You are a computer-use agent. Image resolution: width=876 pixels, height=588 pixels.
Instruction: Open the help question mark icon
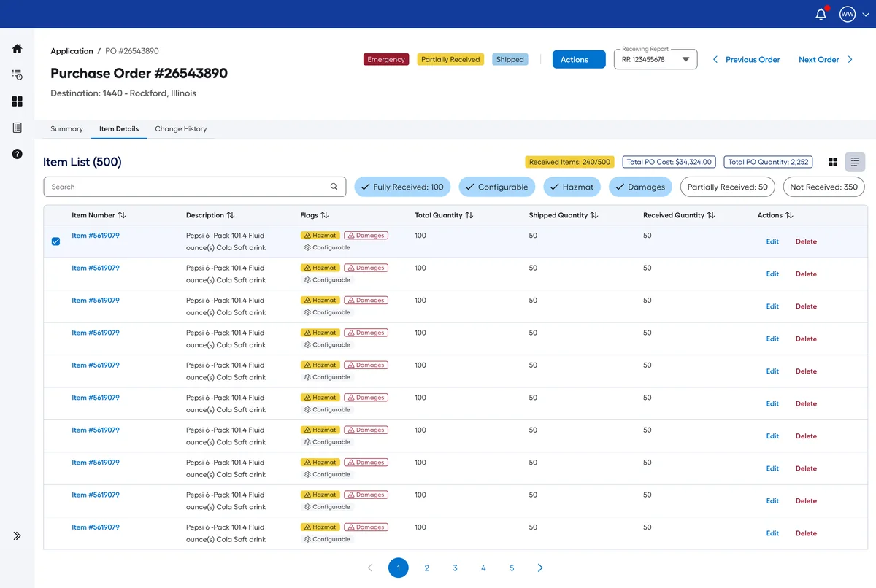pos(18,154)
